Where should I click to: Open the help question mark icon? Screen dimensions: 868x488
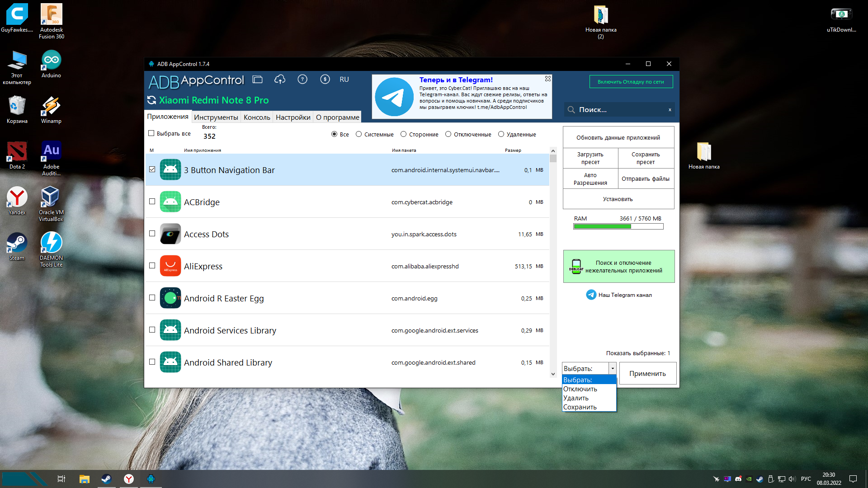tap(302, 80)
